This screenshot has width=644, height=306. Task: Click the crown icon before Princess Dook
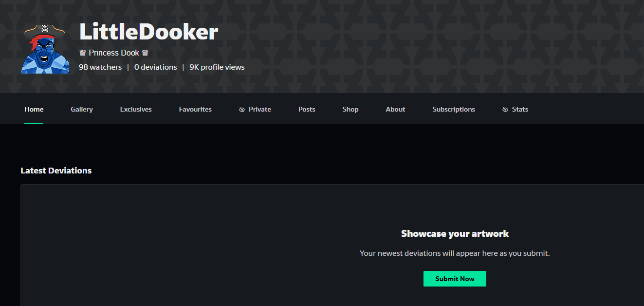pos(82,53)
